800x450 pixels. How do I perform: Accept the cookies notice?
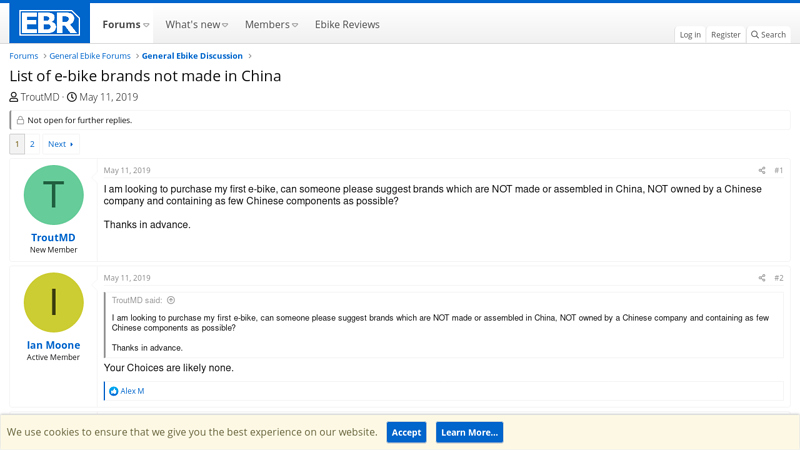(x=406, y=432)
